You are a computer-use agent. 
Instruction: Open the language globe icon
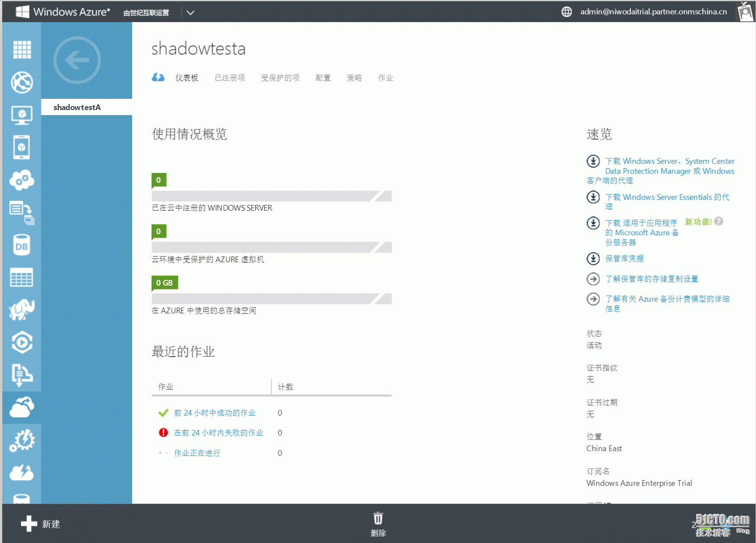pyautogui.click(x=566, y=12)
